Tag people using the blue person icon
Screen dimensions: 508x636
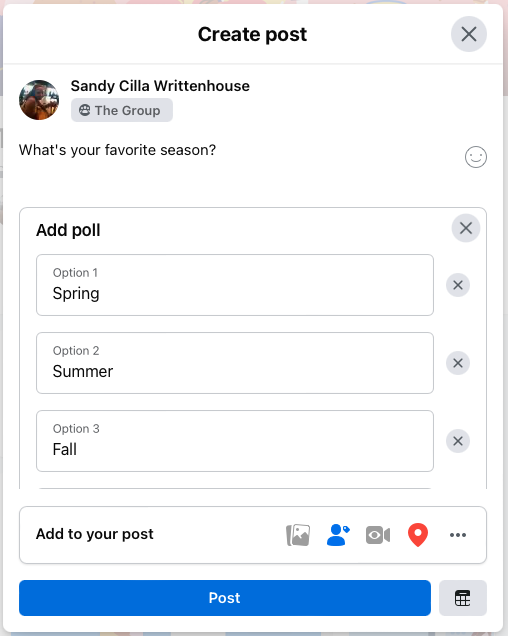click(338, 535)
